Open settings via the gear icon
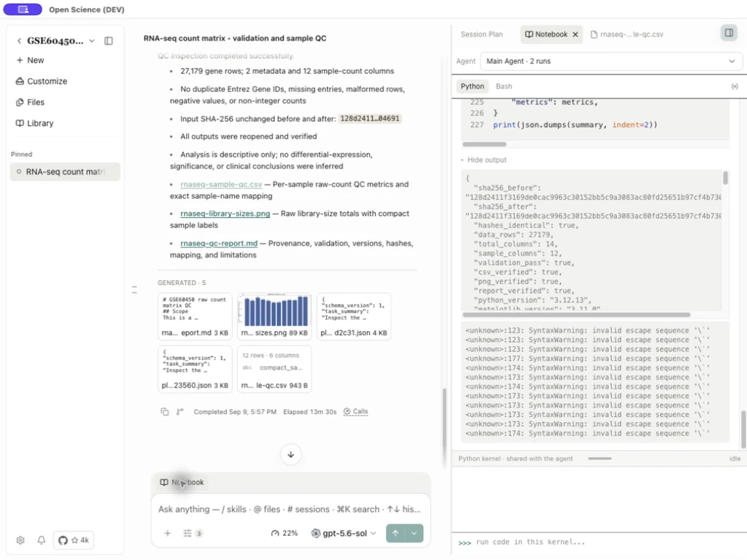The image size is (747, 560). (20, 540)
